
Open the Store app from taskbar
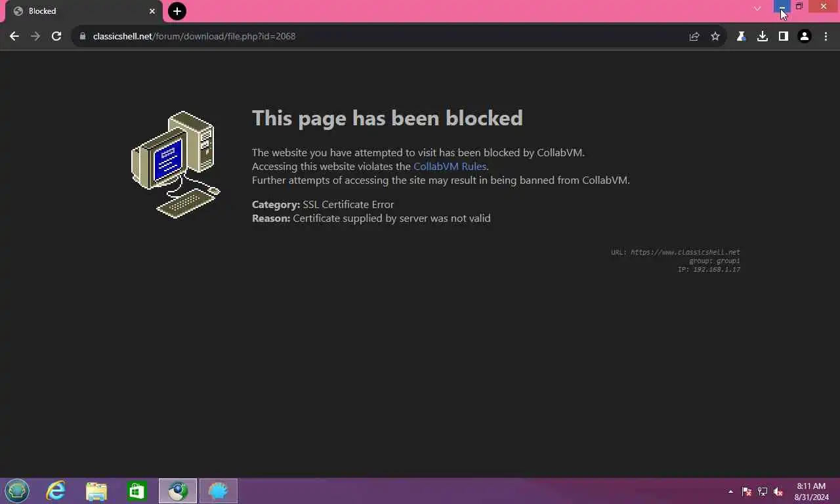click(137, 491)
